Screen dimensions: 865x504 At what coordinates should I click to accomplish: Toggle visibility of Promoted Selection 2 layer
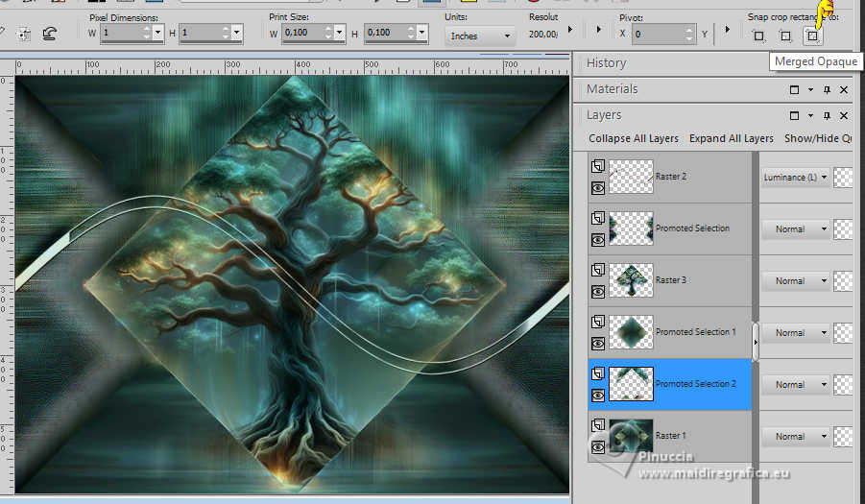click(x=597, y=396)
